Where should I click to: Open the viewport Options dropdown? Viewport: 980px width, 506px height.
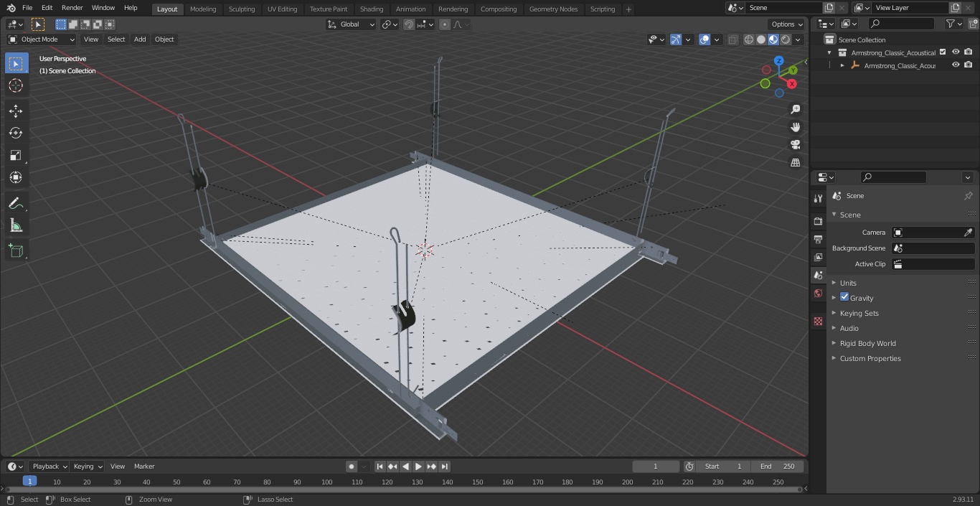coord(787,24)
